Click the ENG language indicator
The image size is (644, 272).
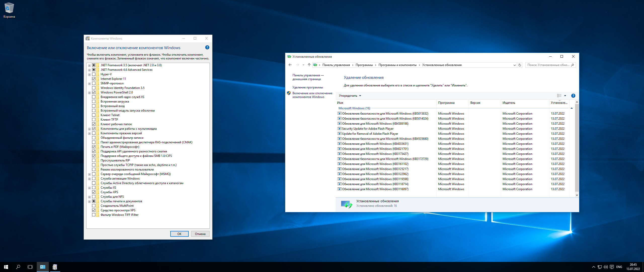point(619,267)
